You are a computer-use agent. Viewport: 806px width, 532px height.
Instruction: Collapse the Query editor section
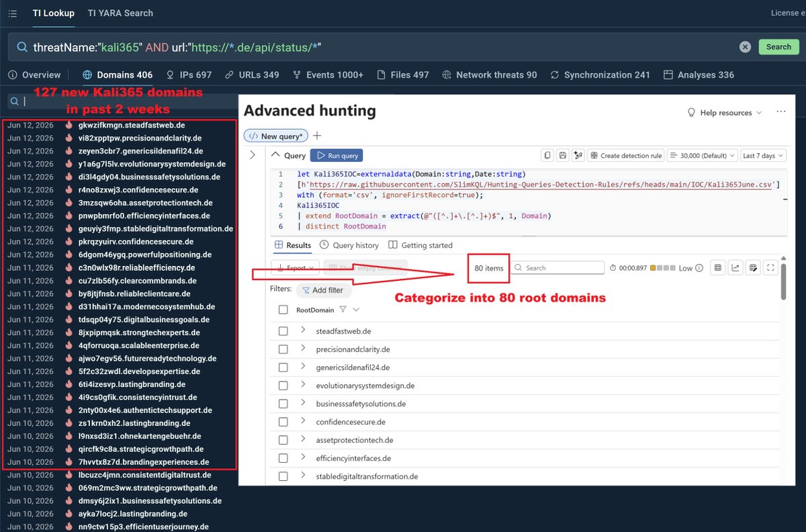pyautogui.click(x=275, y=155)
